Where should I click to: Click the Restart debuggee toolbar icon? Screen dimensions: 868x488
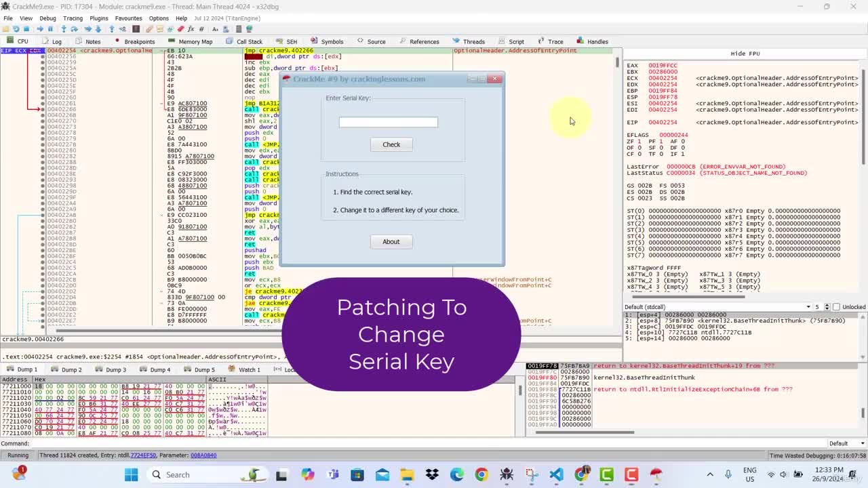pos(16,29)
